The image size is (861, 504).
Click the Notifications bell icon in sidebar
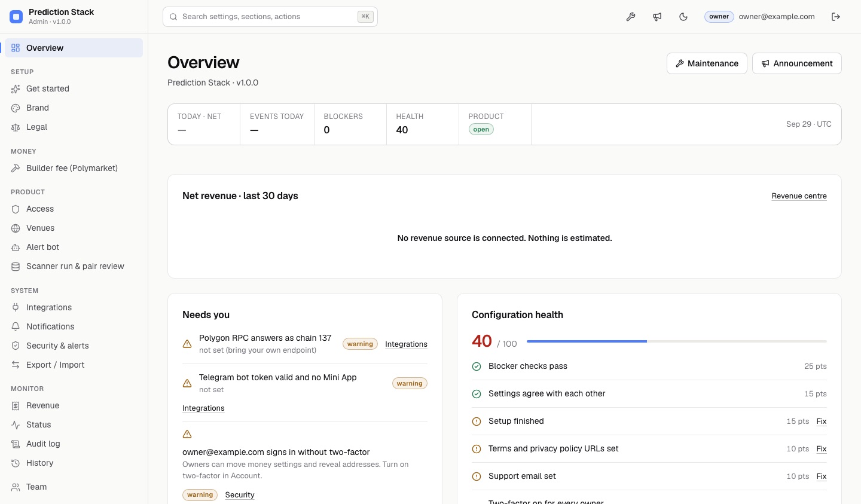click(x=16, y=327)
